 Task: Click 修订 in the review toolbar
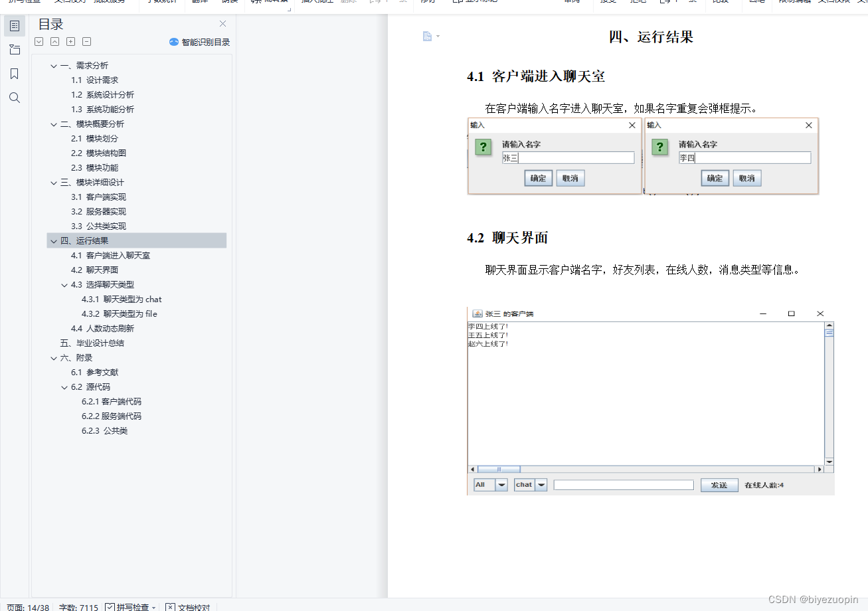[428, 3]
